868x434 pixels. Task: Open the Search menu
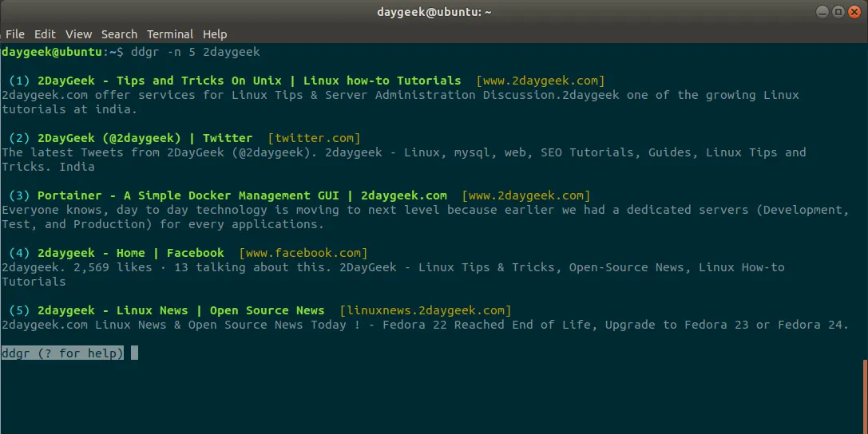119,34
